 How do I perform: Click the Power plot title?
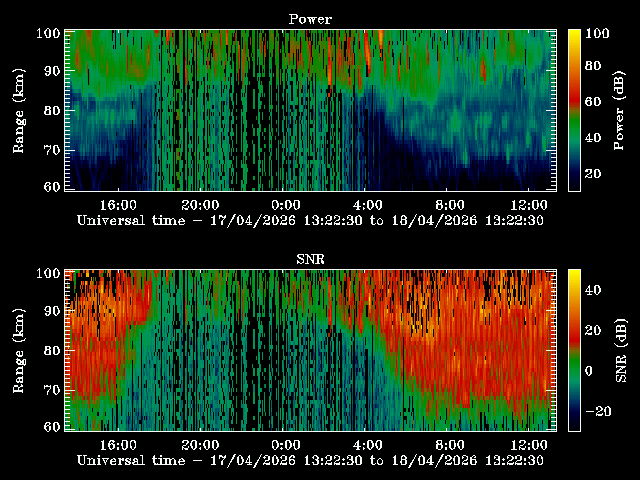310,19
